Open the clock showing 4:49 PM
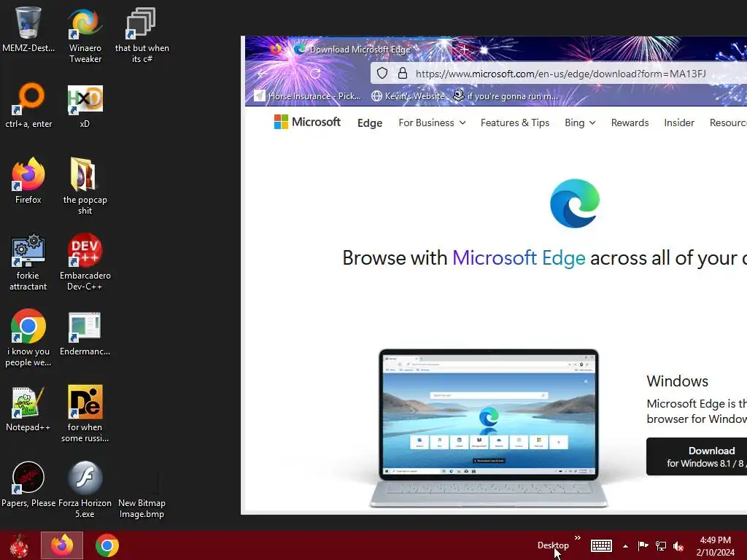The image size is (747, 560). [715, 546]
